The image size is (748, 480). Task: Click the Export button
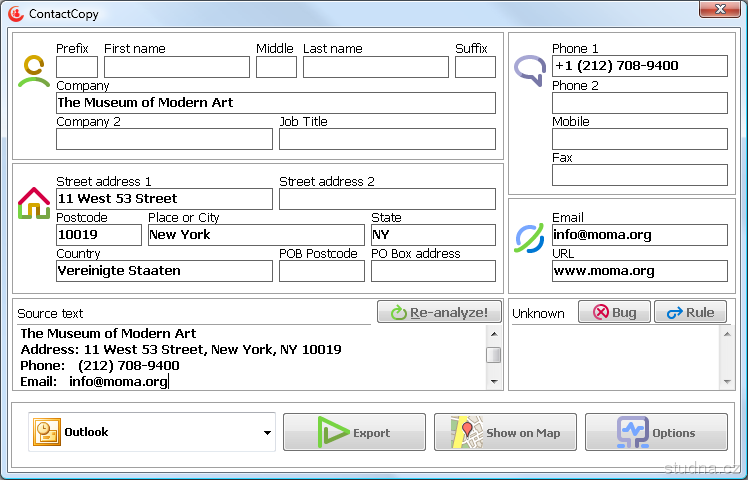(354, 432)
